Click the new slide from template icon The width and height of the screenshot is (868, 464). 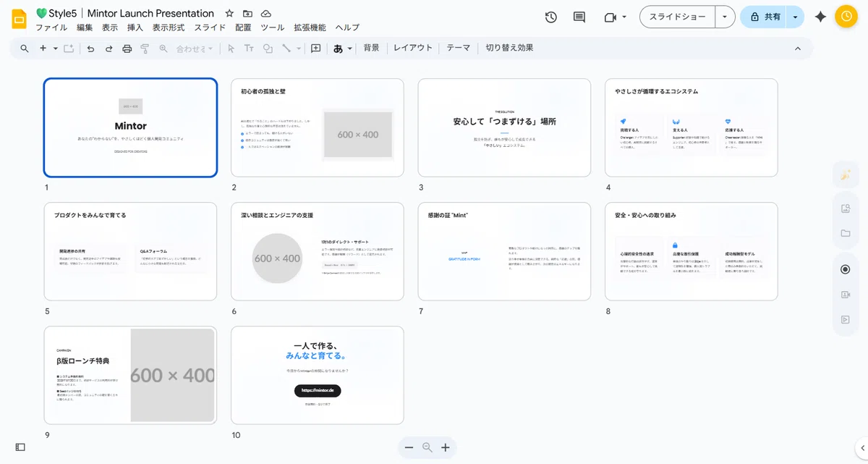tap(69, 48)
